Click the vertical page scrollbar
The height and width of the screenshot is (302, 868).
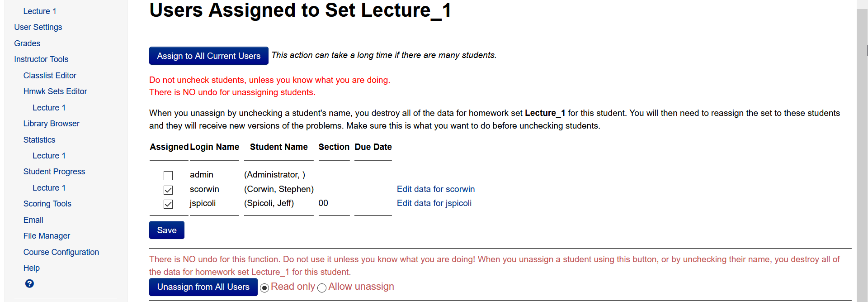pyautogui.click(x=862, y=154)
